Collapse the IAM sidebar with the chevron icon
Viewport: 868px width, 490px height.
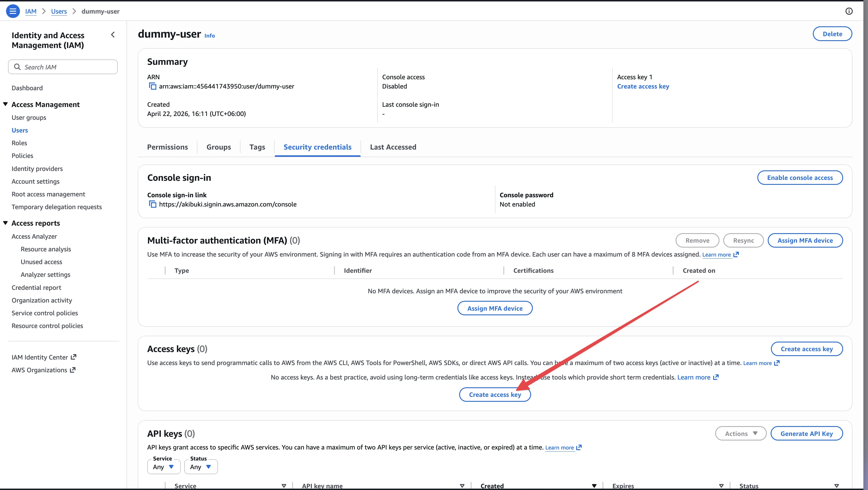113,34
